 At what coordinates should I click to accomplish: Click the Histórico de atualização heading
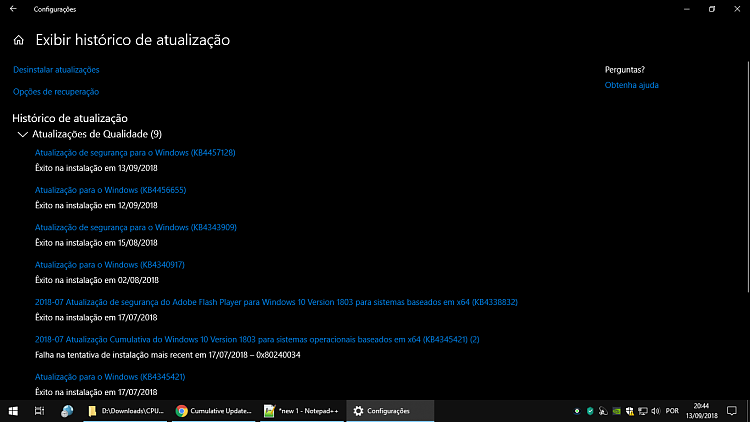tap(70, 118)
